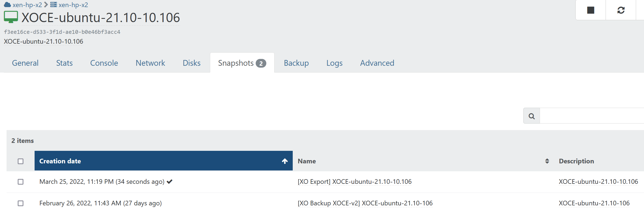The width and height of the screenshot is (644, 219).
Task: Click the snapshot search input field
Action: click(592, 116)
